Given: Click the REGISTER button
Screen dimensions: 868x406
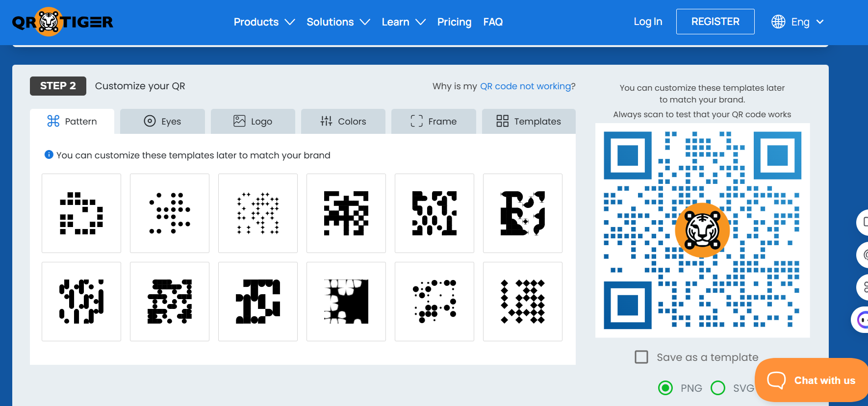Looking at the screenshot, I should tap(715, 22).
